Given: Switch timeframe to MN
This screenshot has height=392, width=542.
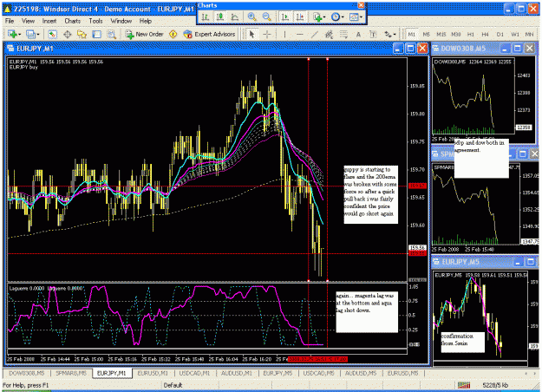Looking at the screenshot, I should [x=529, y=34].
